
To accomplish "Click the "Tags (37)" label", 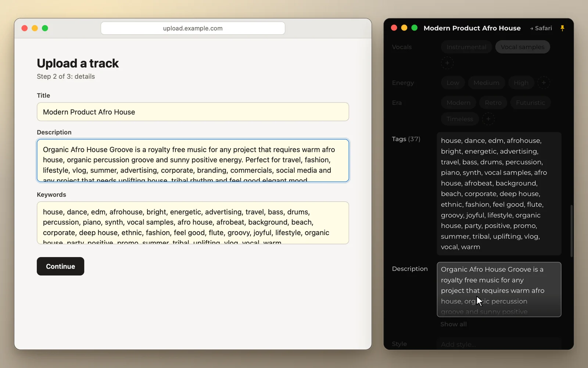I will (x=406, y=139).
